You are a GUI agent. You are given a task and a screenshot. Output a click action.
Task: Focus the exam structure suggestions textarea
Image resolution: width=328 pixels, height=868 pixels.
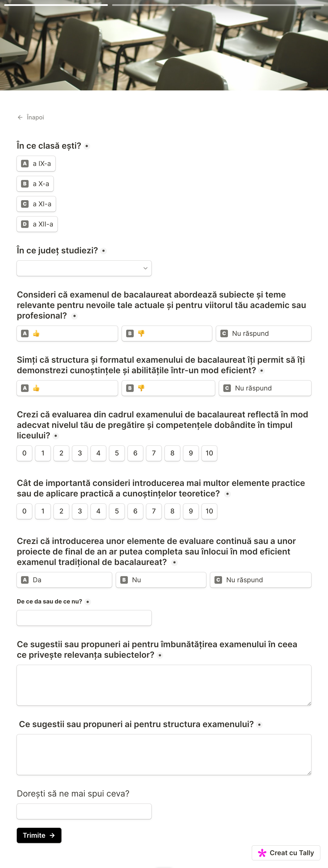[164, 754]
